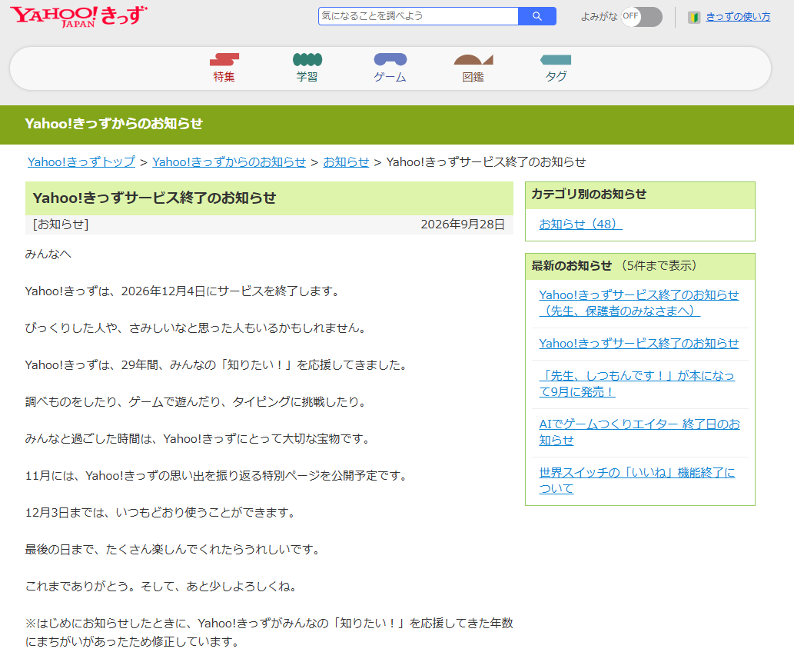Click the green 学習 icon
This screenshot has width=794, height=672.
point(307,60)
